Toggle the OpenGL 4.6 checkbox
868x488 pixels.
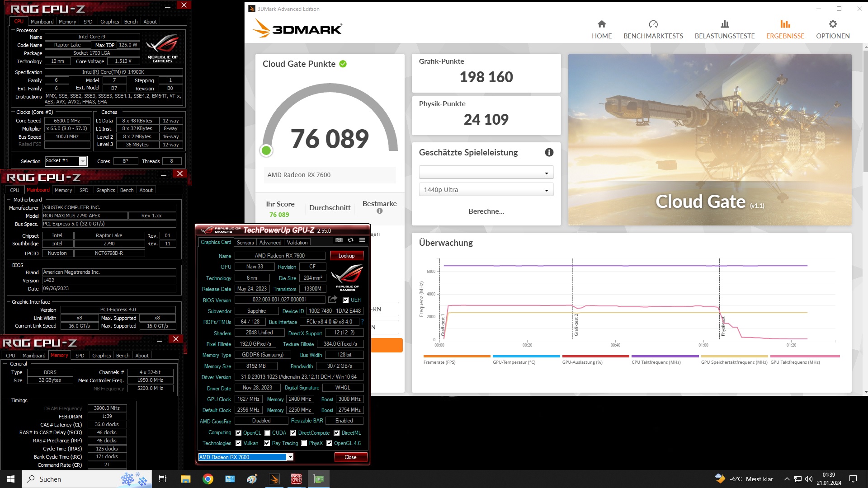coord(330,443)
